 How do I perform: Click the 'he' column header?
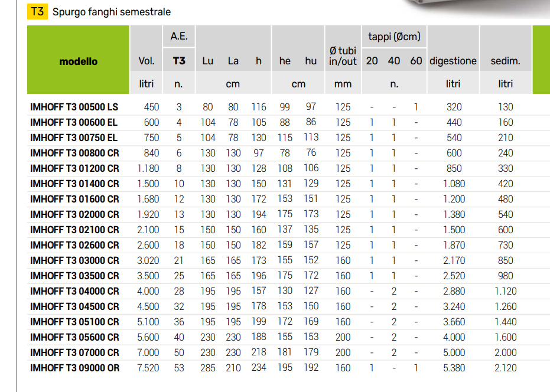tap(285, 61)
